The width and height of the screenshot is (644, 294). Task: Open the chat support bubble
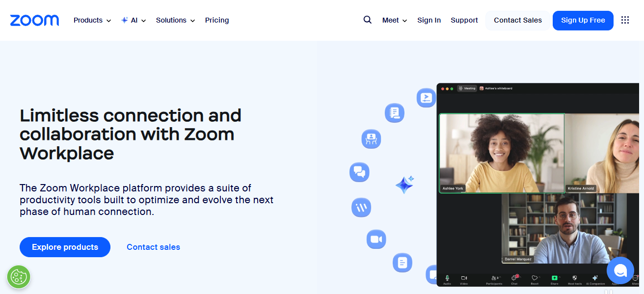tap(620, 270)
